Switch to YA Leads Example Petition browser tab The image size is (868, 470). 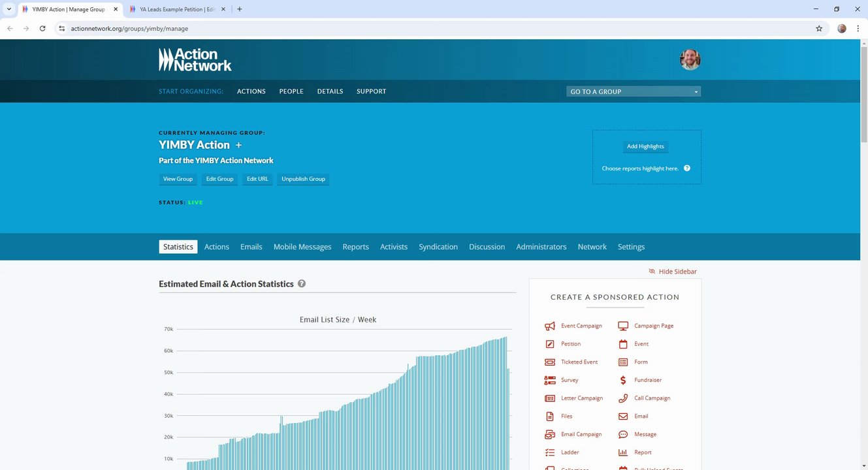(x=176, y=9)
